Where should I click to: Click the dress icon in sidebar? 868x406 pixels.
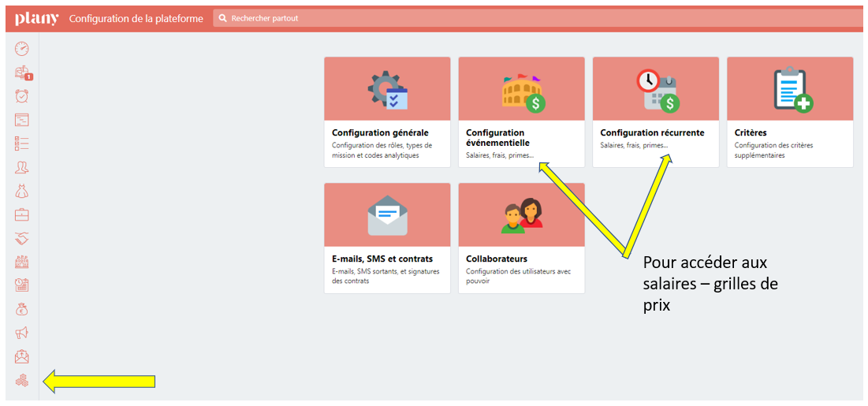tap(22, 191)
